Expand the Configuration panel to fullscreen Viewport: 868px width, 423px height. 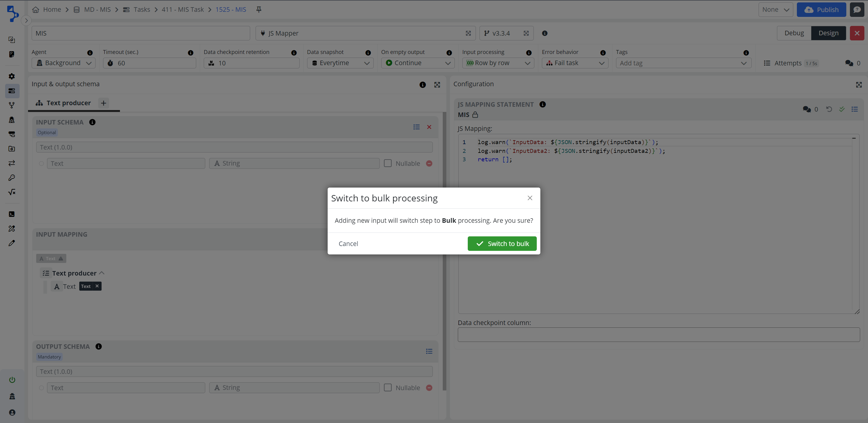click(x=859, y=85)
